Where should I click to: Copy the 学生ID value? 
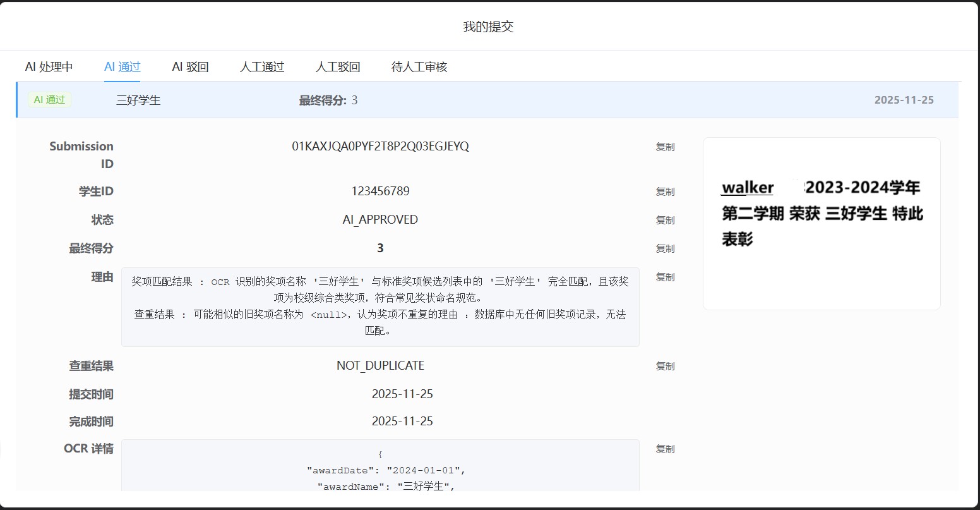(665, 191)
